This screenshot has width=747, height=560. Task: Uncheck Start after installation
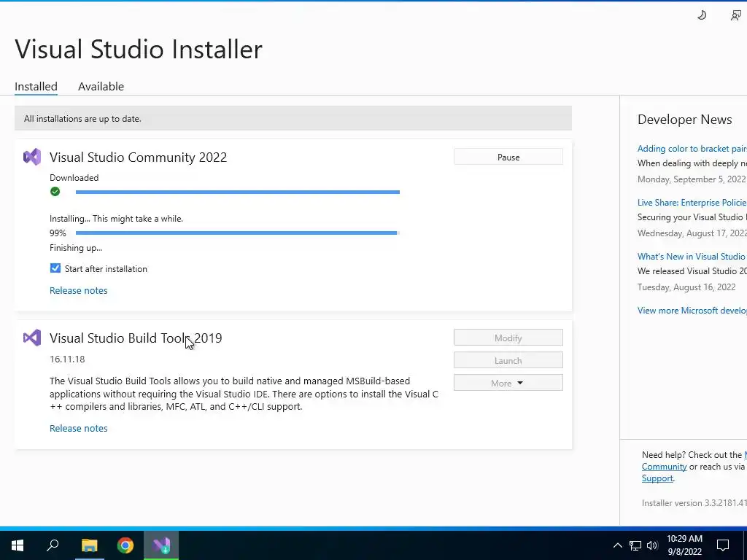(x=55, y=268)
